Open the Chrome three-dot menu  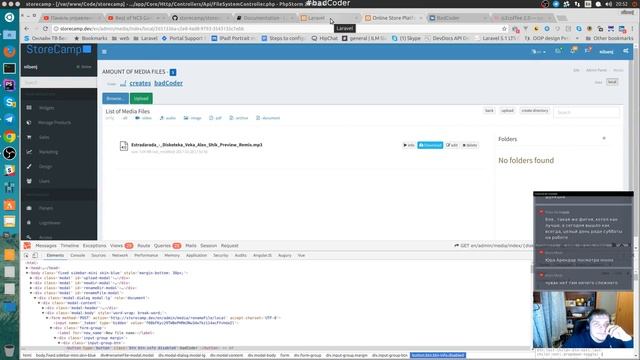[x=632, y=29]
